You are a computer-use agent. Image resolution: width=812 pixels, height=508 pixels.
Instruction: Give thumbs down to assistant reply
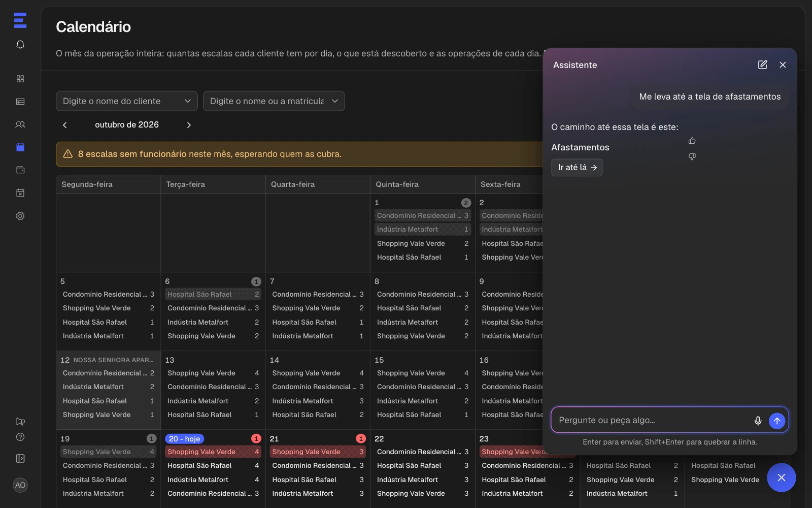tap(692, 157)
